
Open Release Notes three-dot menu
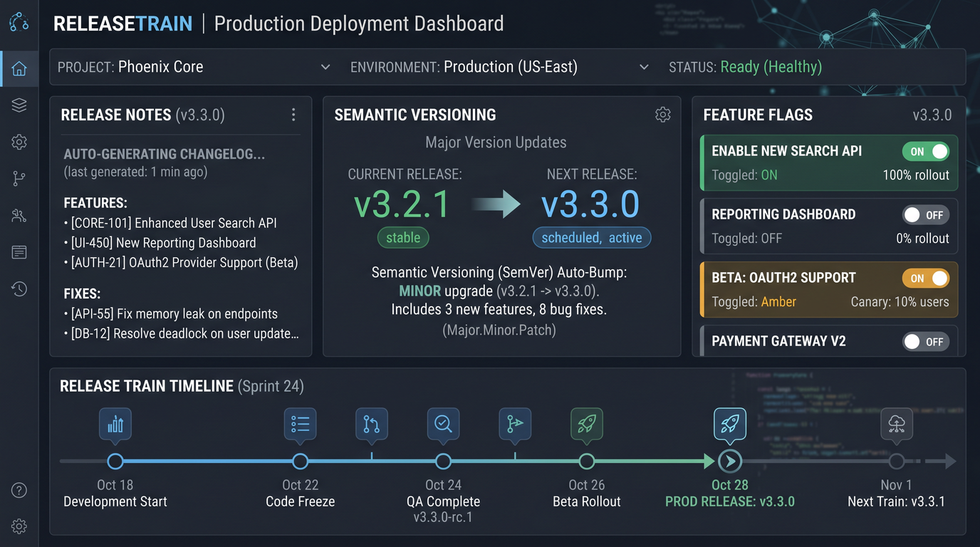pyautogui.click(x=293, y=115)
